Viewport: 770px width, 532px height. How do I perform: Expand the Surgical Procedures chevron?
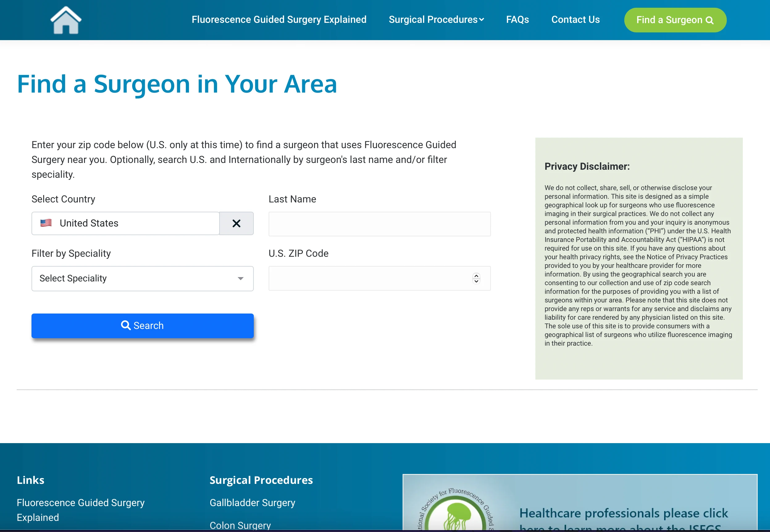coord(482,20)
